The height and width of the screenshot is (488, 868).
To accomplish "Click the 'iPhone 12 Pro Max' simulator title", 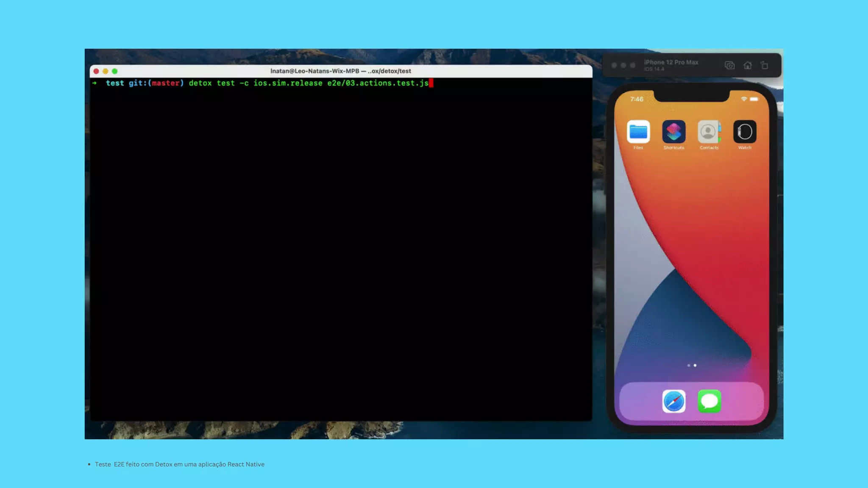I will coord(671,62).
